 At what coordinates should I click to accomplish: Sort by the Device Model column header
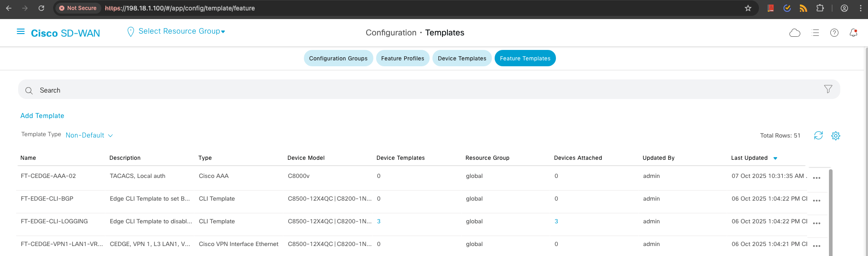(x=306, y=158)
